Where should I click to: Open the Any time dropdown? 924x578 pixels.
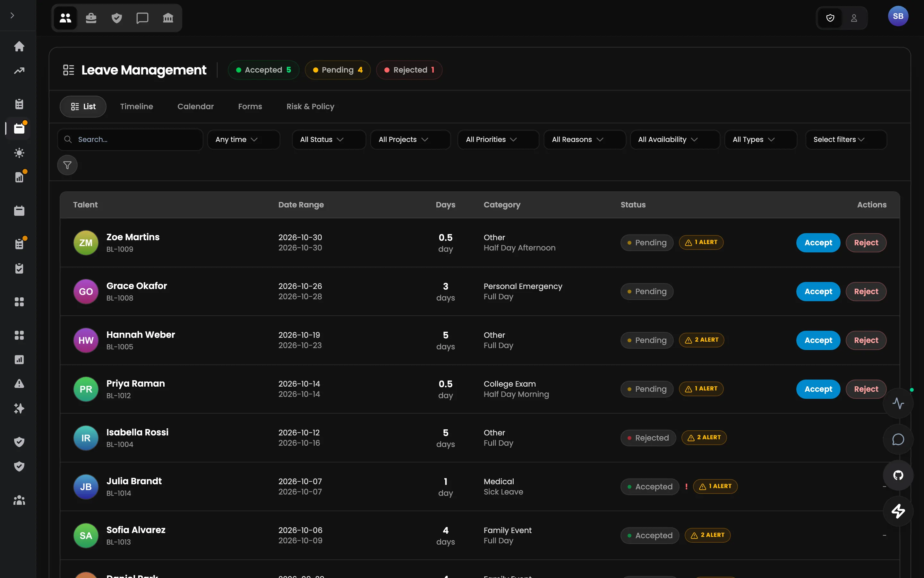(x=244, y=140)
